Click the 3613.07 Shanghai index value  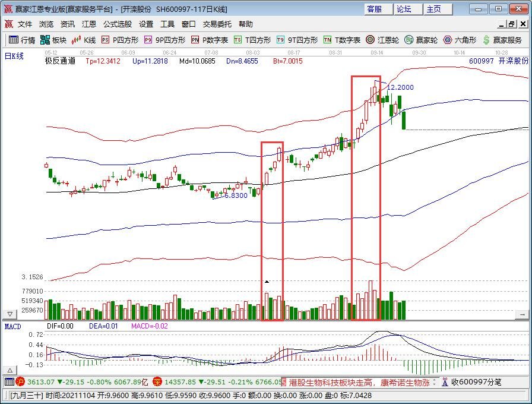click(x=41, y=382)
